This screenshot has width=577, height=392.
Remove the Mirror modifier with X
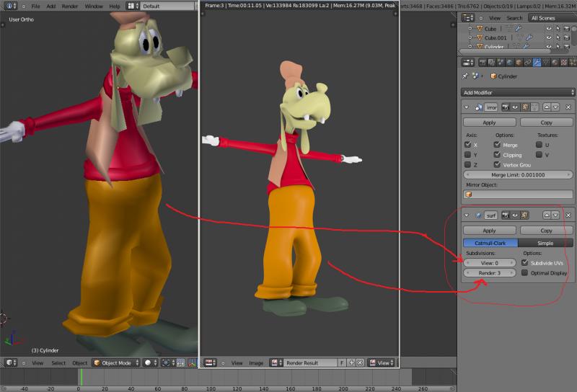(568, 107)
